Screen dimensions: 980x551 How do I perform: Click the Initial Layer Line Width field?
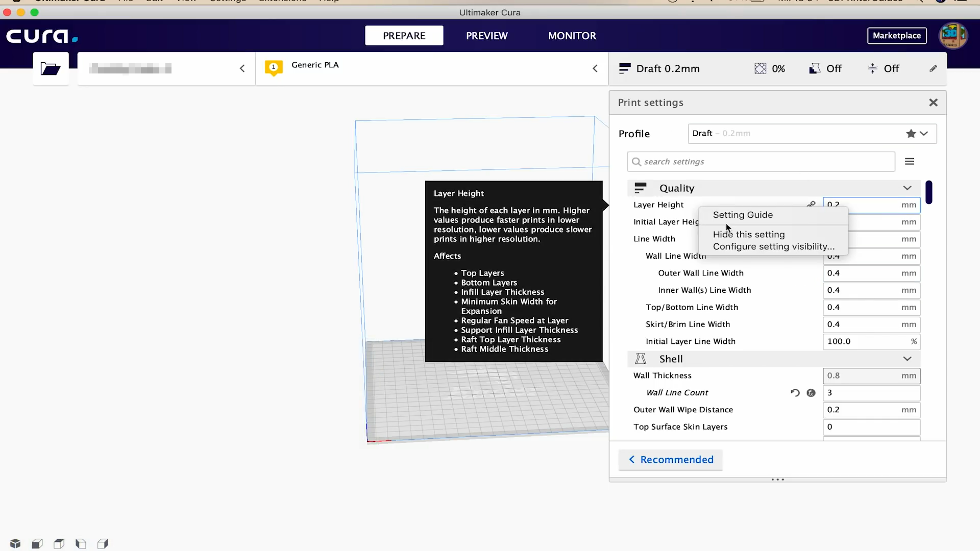[x=871, y=341]
